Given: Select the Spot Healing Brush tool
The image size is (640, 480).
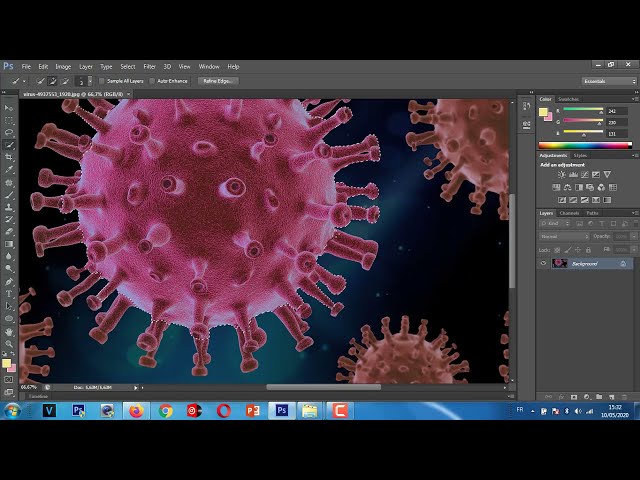Looking at the screenshot, I should click(9, 182).
